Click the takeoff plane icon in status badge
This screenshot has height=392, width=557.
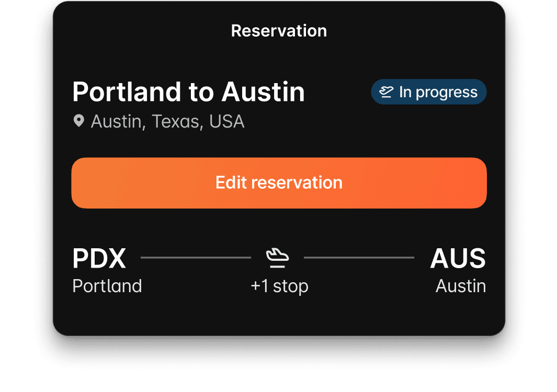coord(386,93)
